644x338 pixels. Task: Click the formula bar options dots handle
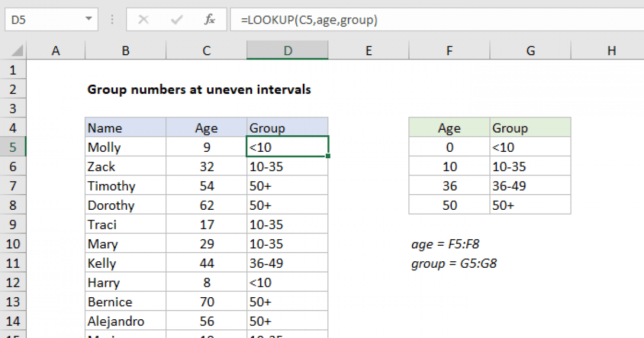pyautogui.click(x=113, y=20)
